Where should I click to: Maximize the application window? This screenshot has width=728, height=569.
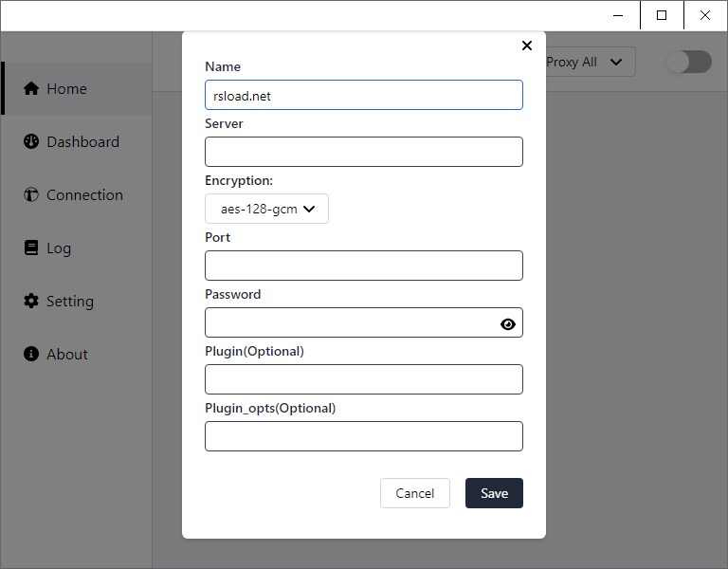[662, 15]
